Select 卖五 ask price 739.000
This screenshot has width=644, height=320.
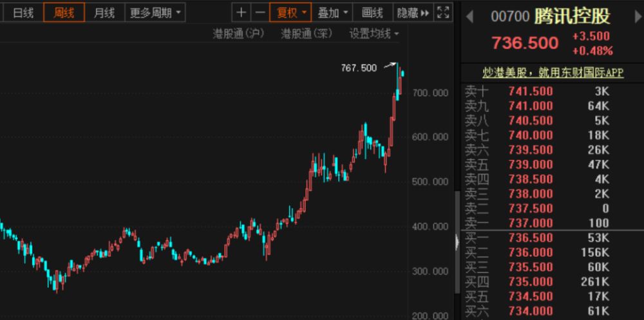click(531, 164)
